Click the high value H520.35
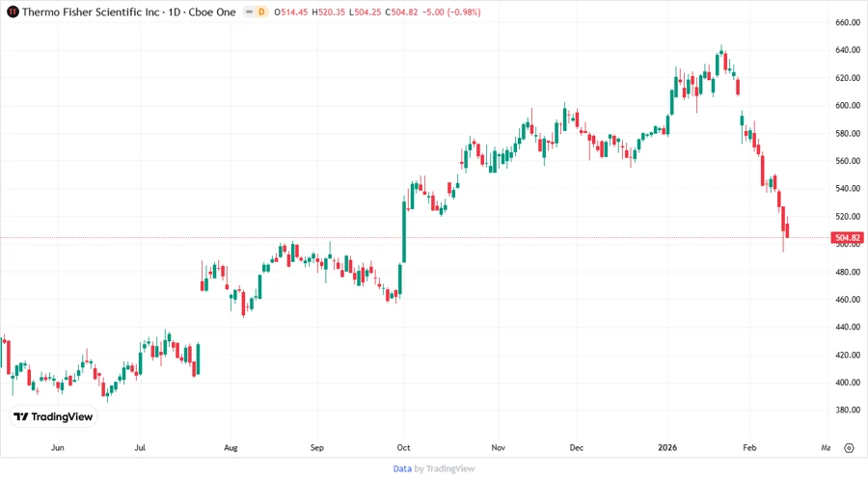The width and height of the screenshot is (868, 480). pos(328,12)
